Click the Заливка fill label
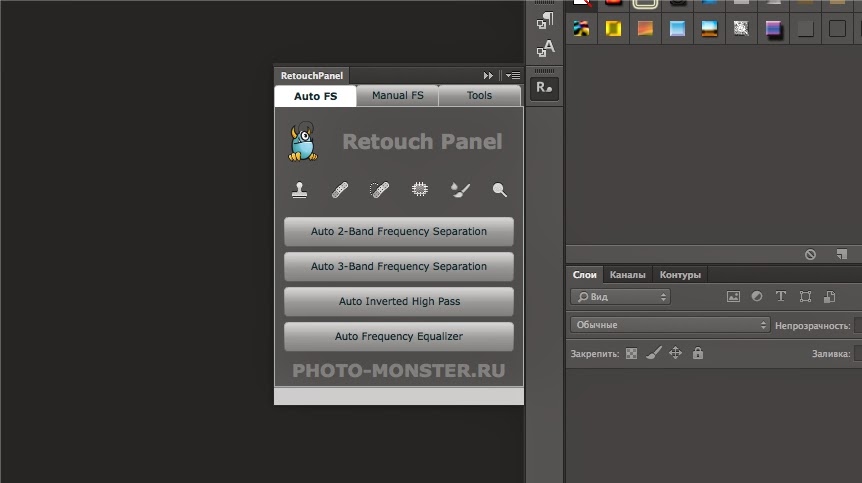862x483 pixels. click(x=831, y=354)
